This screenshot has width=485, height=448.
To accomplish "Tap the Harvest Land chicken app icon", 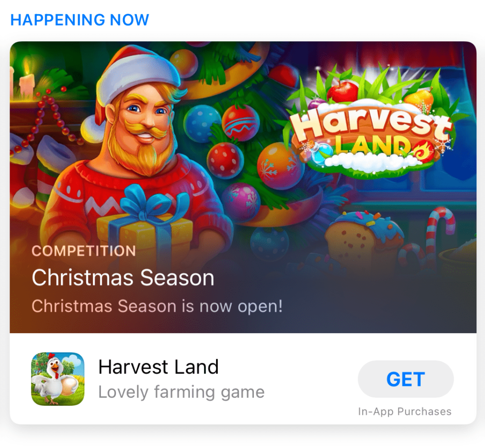I will 58,379.
